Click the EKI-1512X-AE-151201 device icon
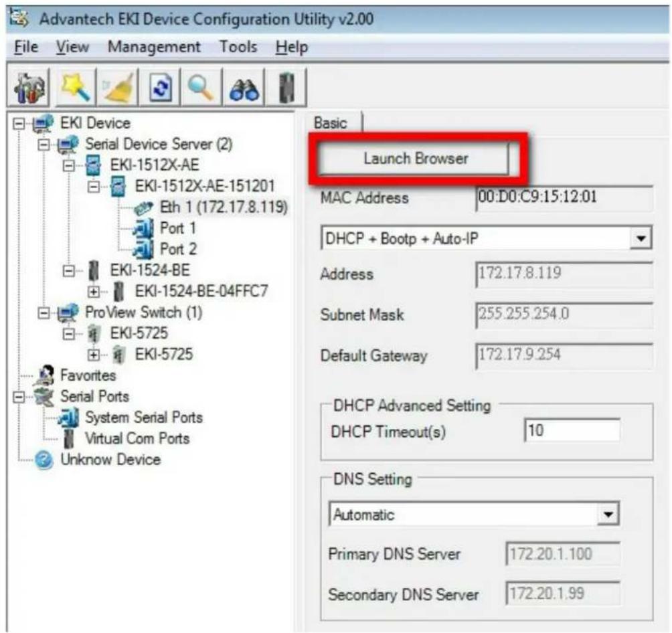The image size is (672, 633). [x=118, y=187]
